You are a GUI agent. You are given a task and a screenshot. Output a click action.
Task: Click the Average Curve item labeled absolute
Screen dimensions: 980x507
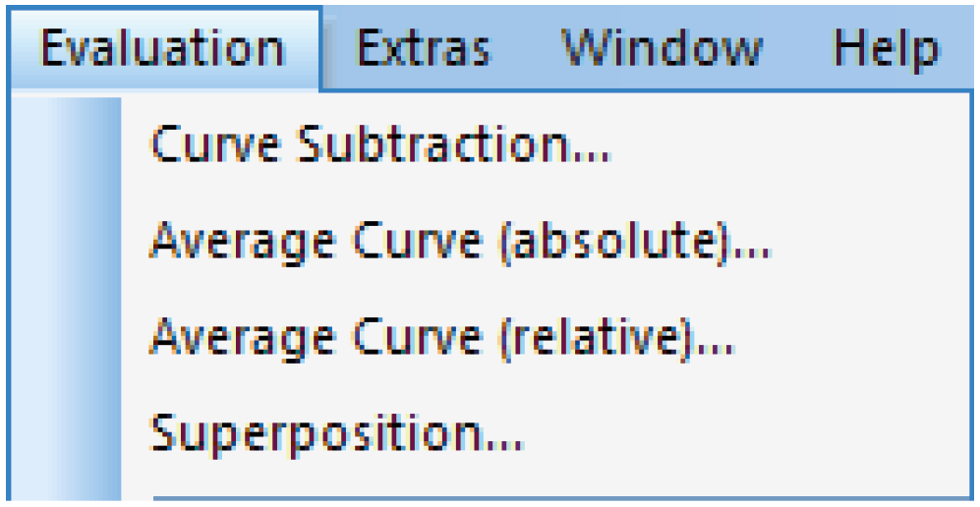pos(544,242)
